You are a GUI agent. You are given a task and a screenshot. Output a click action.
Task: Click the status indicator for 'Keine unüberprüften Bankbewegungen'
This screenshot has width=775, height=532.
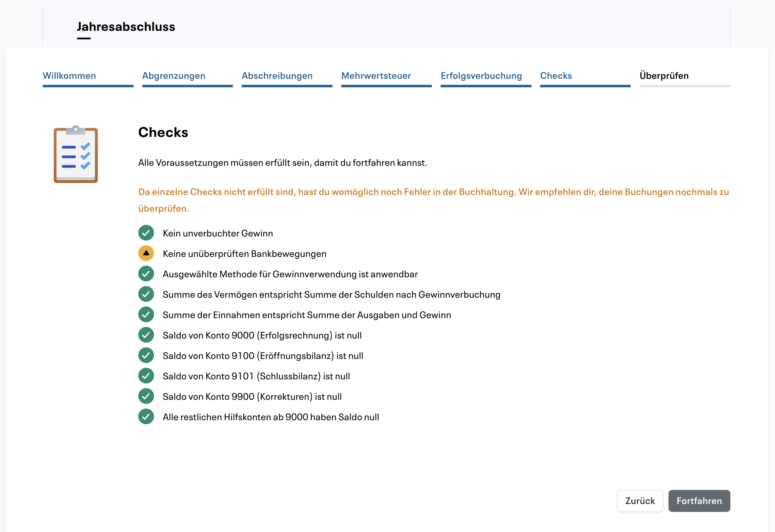click(x=146, y=253)
